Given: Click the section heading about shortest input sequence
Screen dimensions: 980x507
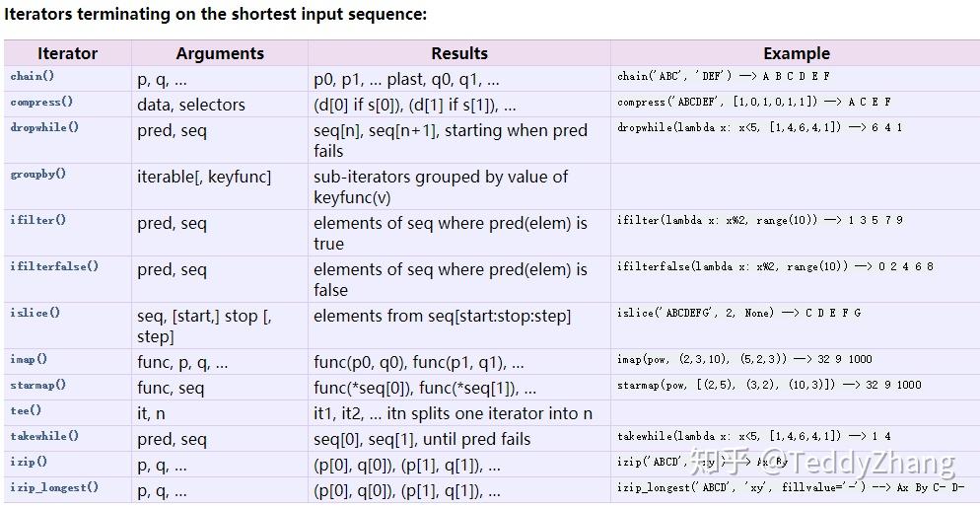Looking at the screenshot, I should click(216, 15).
